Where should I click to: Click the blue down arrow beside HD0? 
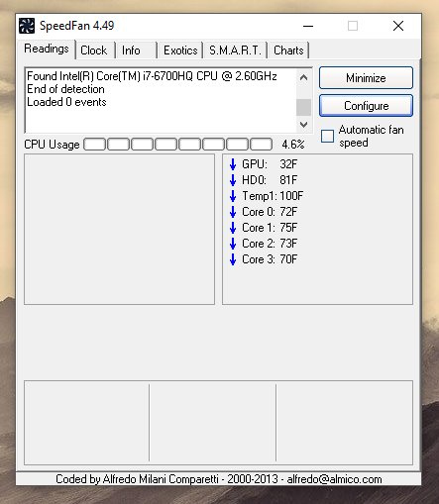click(233, 180)
